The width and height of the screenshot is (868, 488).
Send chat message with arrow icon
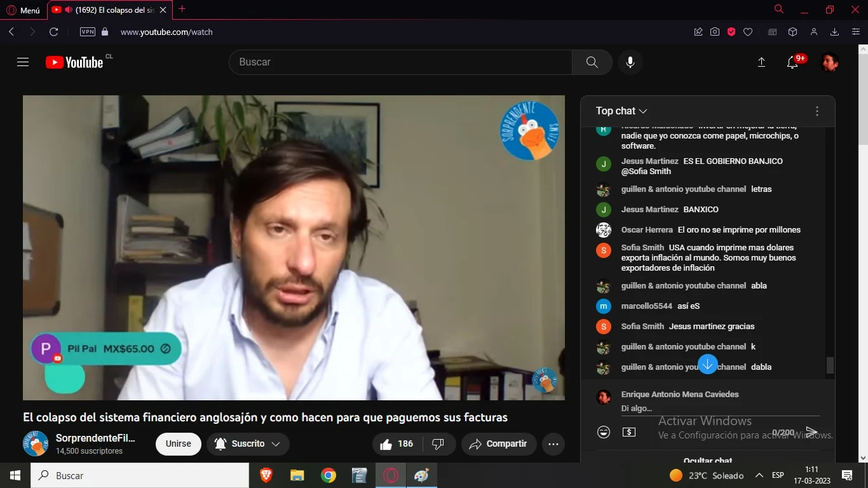tap(811, 432)
